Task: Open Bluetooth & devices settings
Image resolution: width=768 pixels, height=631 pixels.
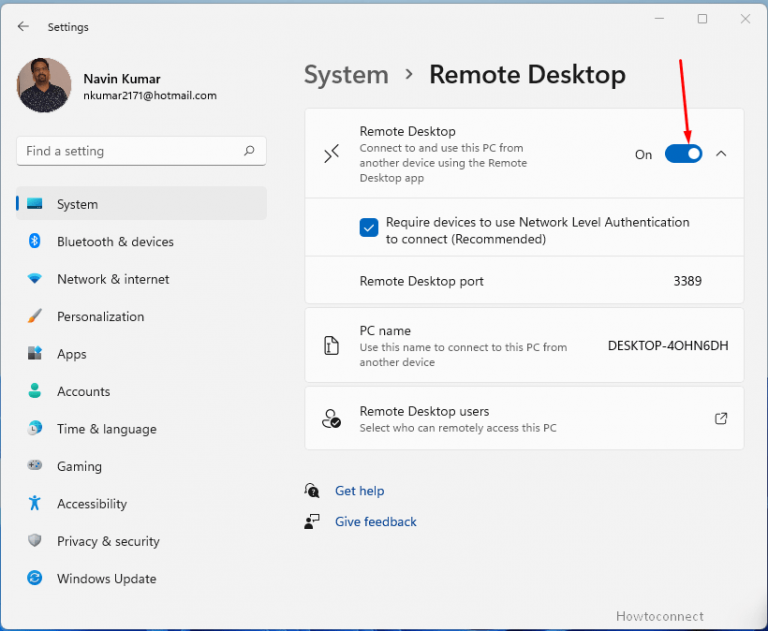Action: 141,242
